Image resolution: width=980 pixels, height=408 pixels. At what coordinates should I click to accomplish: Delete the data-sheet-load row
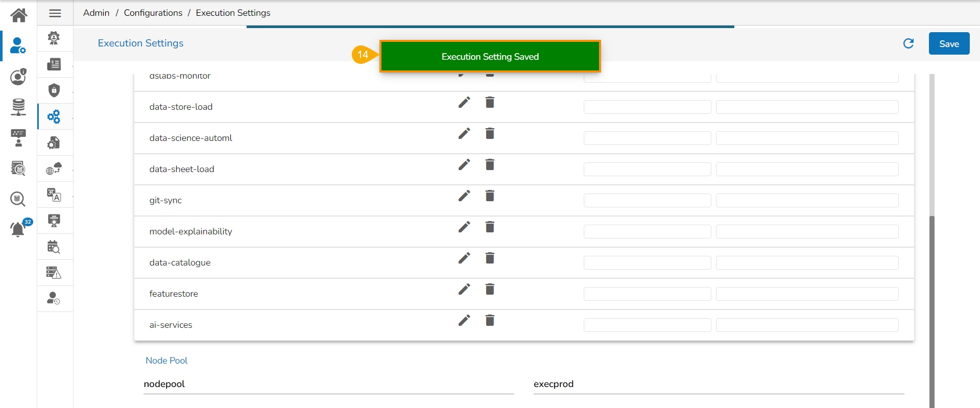490,164
